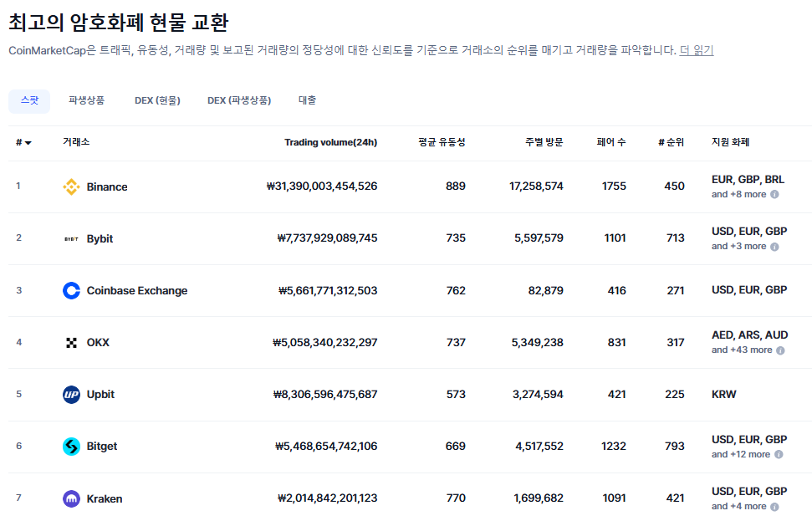This screenshot has width=812, height=521.
Task: Click Coinbase volume ₩5,661,771,312,503
Action: pos(328,290)
